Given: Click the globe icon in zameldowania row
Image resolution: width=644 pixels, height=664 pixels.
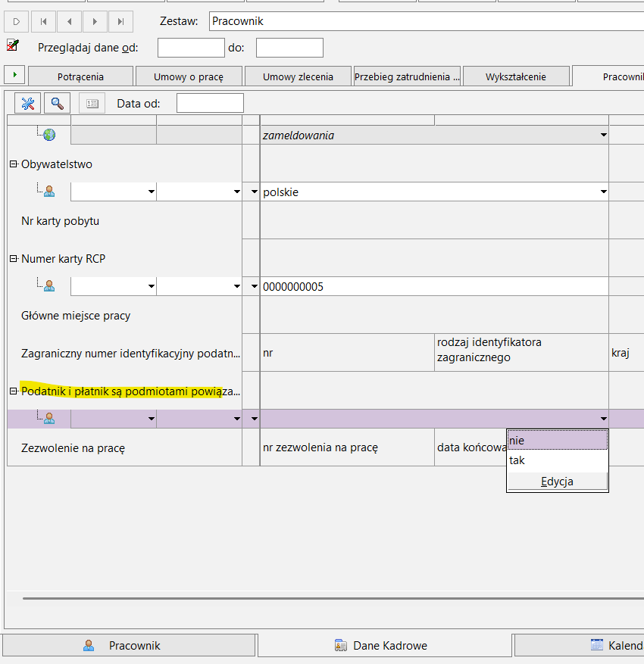Looking at the screenshot, I should 49,135.
